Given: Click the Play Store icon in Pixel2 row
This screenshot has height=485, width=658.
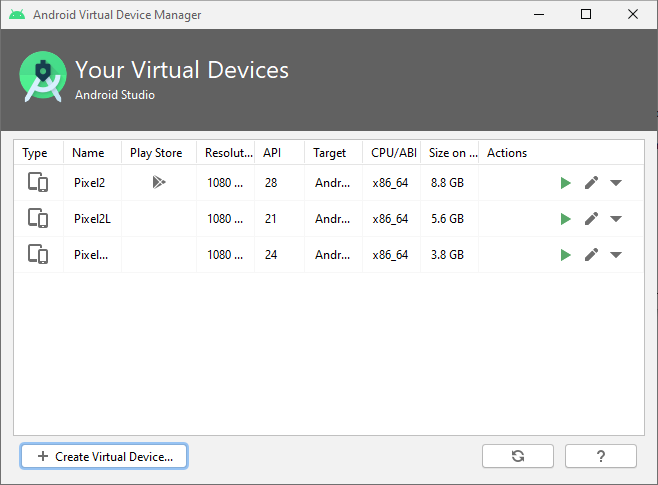Looking at the screenshot, I should pyautogui.click(x=159, y=182).
